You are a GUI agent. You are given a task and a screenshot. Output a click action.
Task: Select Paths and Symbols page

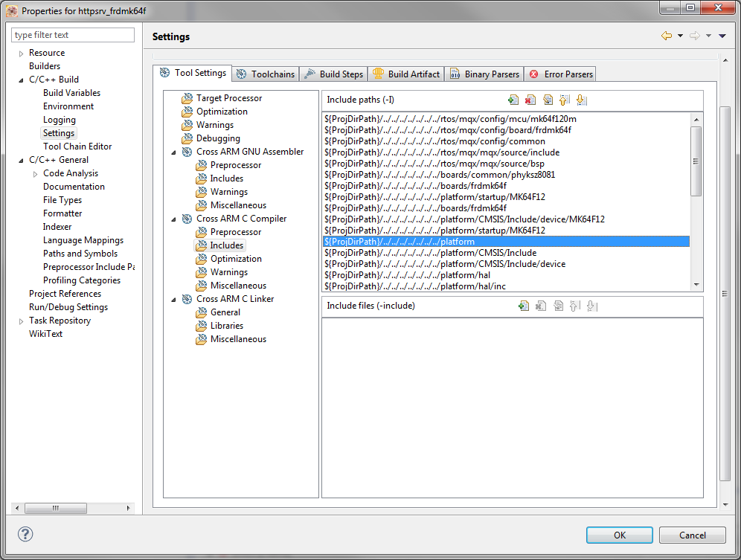(80, 254)
